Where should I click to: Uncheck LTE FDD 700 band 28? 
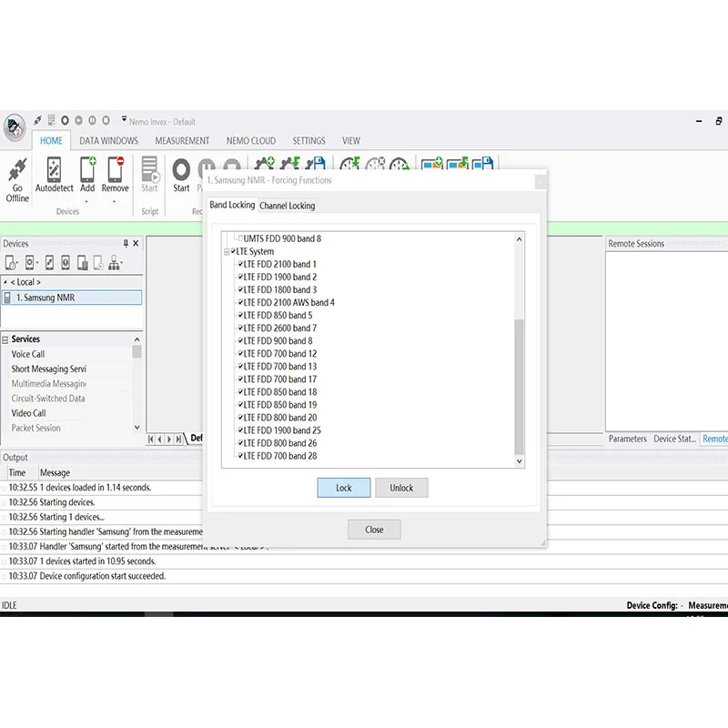point(240,456)
